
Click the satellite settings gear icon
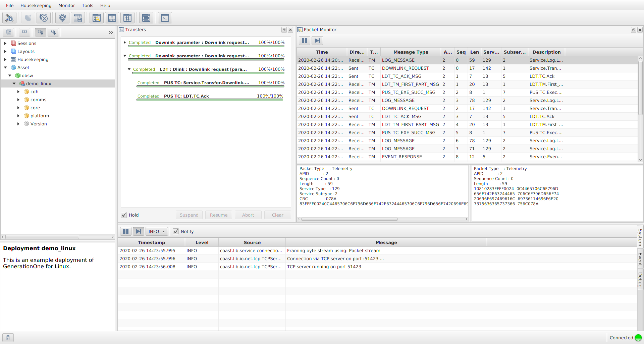9,18
